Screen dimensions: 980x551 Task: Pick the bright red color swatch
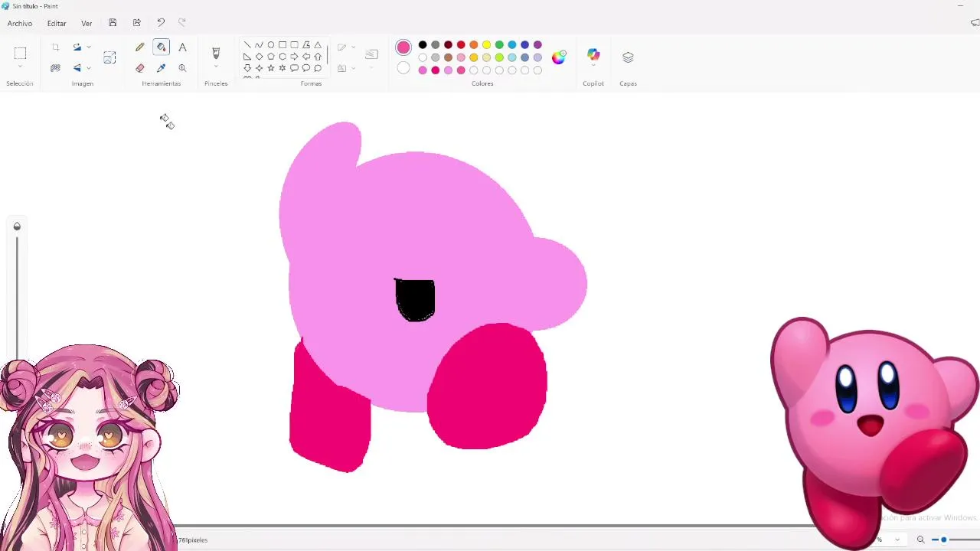pos(461,45)
